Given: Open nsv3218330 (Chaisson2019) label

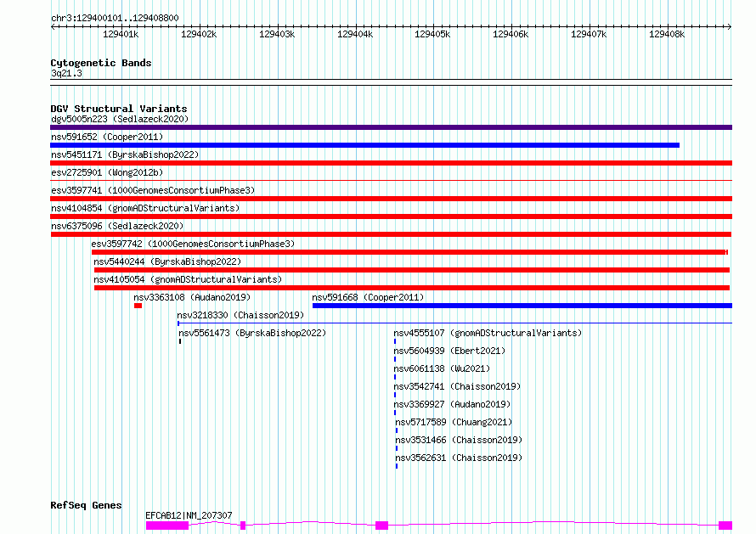Looking at the screenshot, I should 240,315.
